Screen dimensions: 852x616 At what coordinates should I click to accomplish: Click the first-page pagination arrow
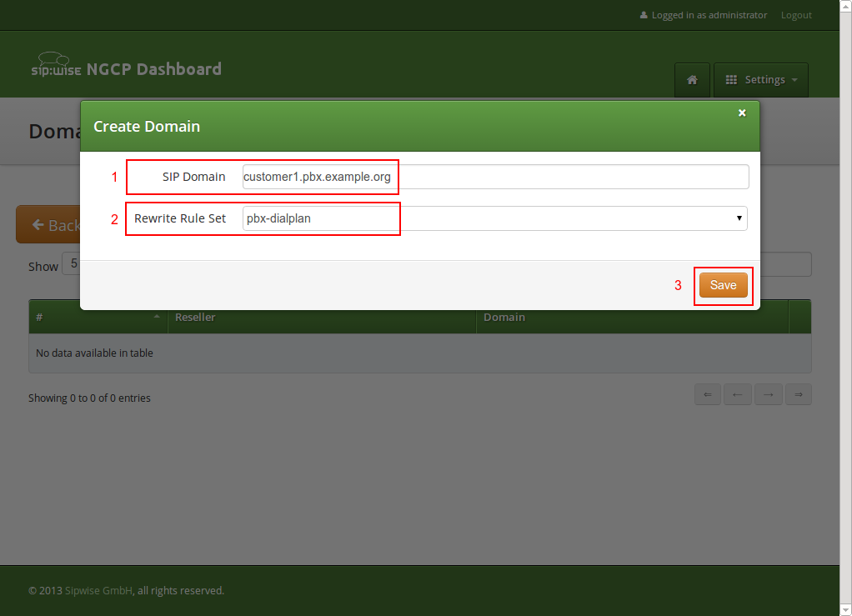click(x=707, y=393)
